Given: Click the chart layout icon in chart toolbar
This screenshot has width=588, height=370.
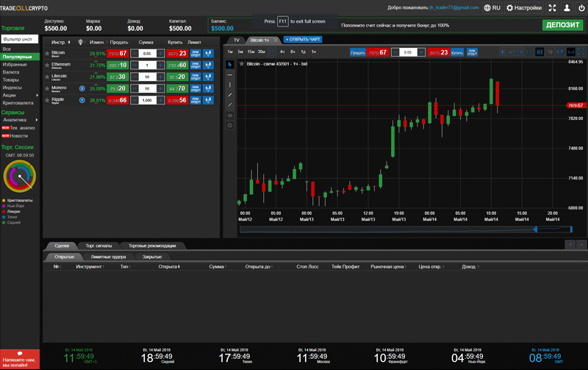Looking at the screenshot, I should click(539, 51).
